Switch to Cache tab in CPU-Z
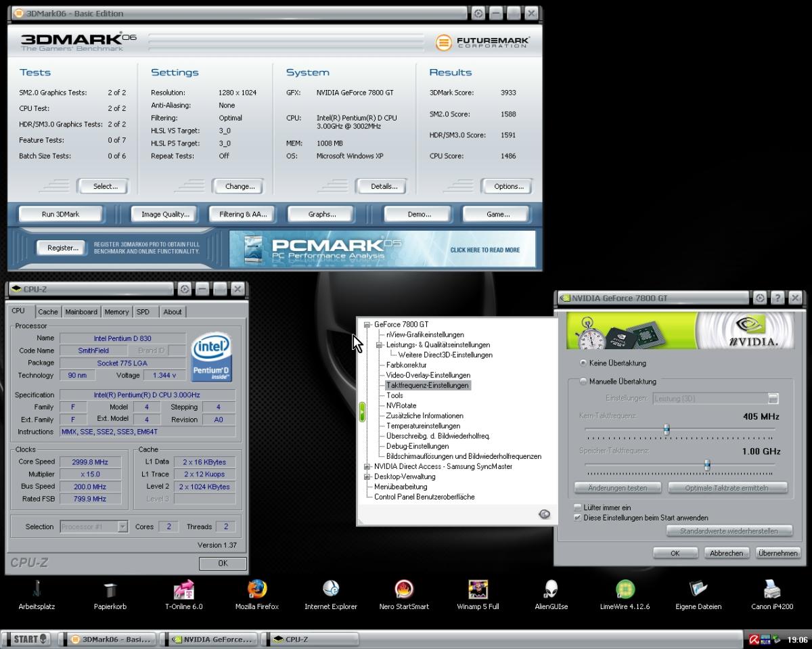Image resolution: width=812 pixels, height=649 pixels. click(x=48, y=312)
